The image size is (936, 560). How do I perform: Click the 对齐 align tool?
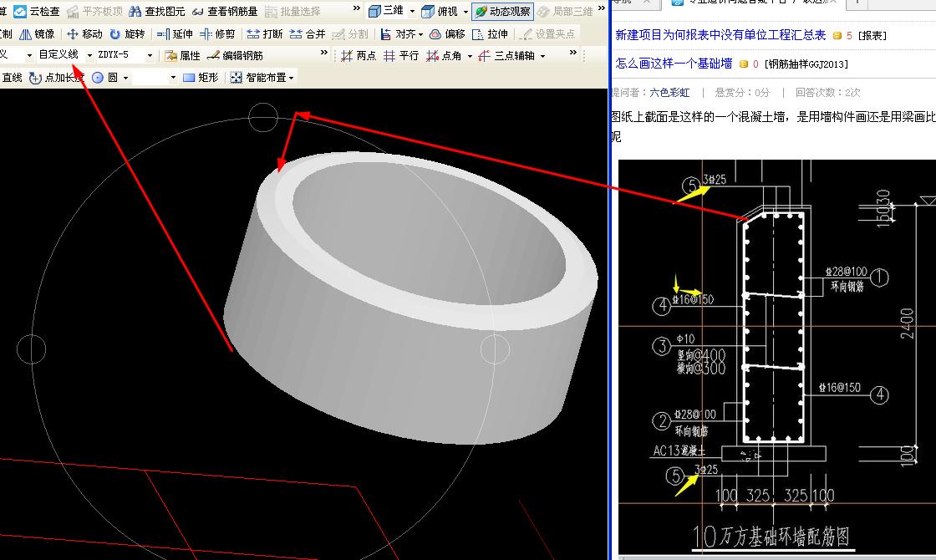398,34
